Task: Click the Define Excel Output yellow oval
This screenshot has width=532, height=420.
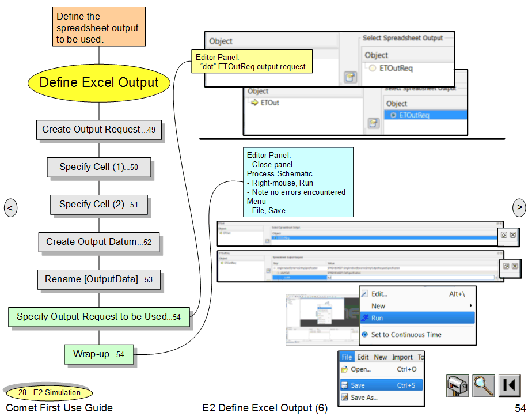Action: (x=98, y=83)
